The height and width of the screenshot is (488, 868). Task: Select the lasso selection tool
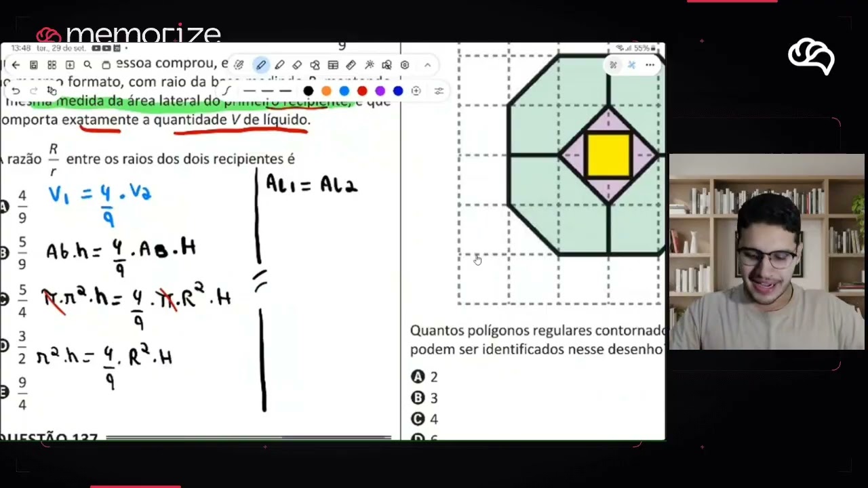pyautogui.click(x=315, y=65)
